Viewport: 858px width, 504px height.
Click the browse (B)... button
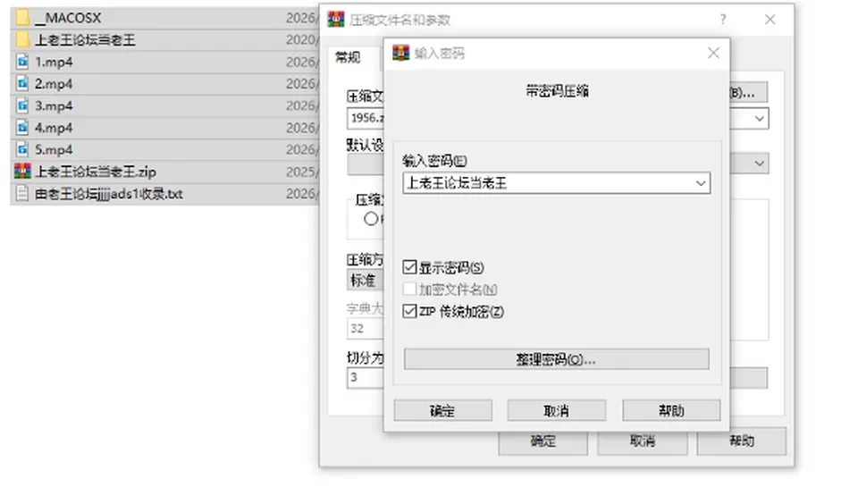(748, 92)
